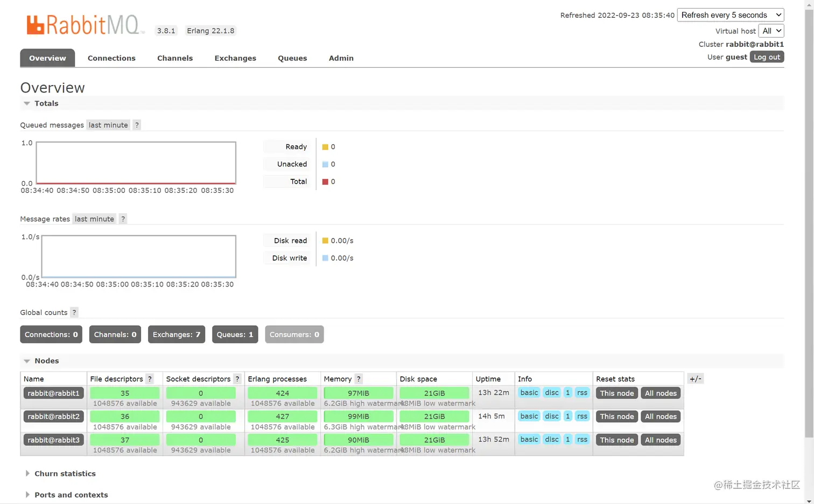Click the red Total legend swatch
Screen dimensions: 814x504
[325, 181]
